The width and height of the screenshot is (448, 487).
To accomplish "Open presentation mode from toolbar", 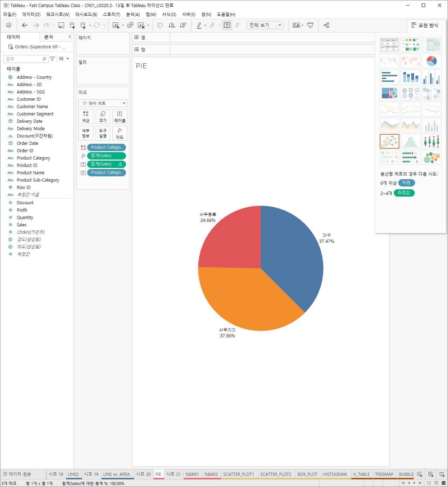I will tap(310, 25).
